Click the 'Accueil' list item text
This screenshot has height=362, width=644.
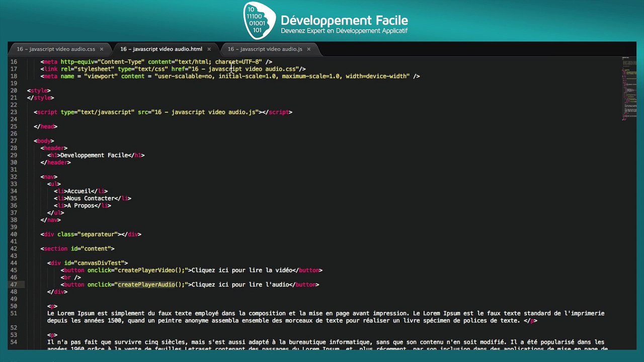click(79, 191)
